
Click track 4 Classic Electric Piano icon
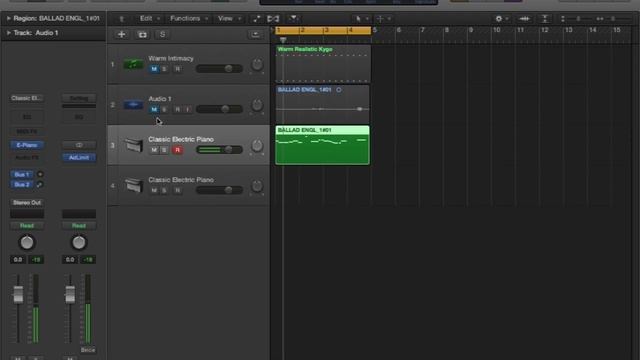(x=133, y=185)
